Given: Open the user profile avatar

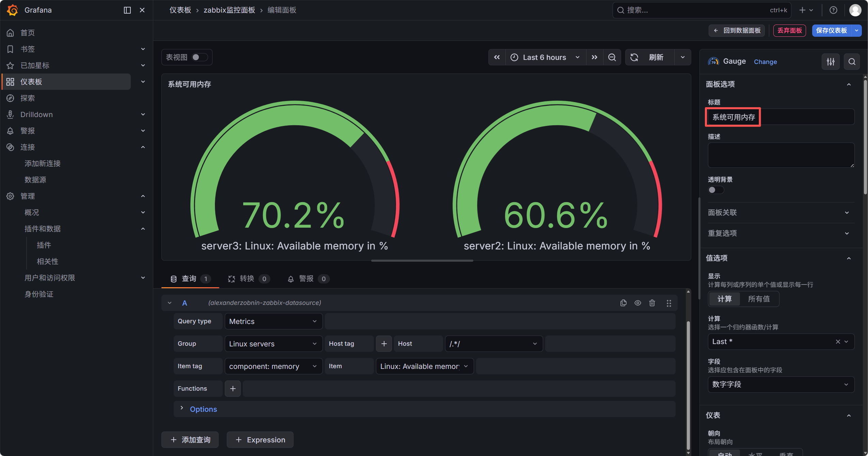Looking at the screenshot, I should pos(855,10).
